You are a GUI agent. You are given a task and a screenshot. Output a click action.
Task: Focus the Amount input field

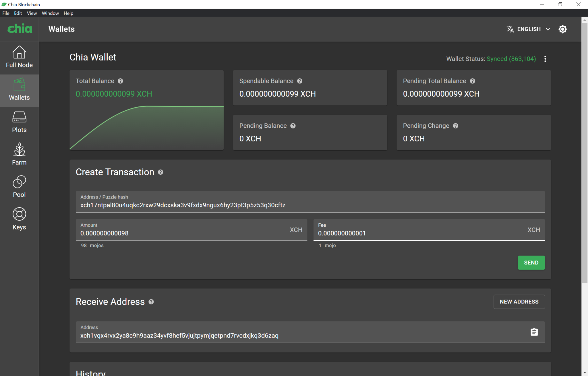(x=191, y=230)
